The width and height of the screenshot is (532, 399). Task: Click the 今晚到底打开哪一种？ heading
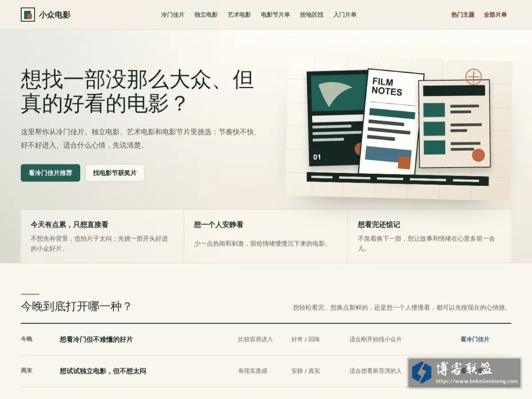pos(76,306)
